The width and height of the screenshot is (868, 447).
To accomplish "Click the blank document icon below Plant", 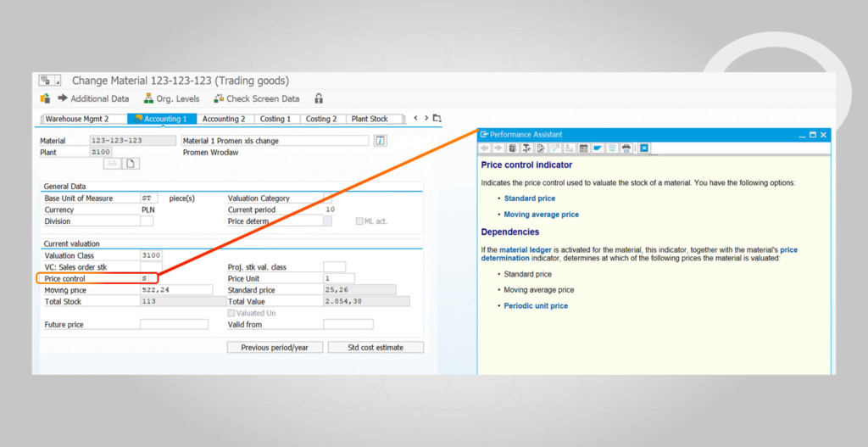I will [131, 164].
